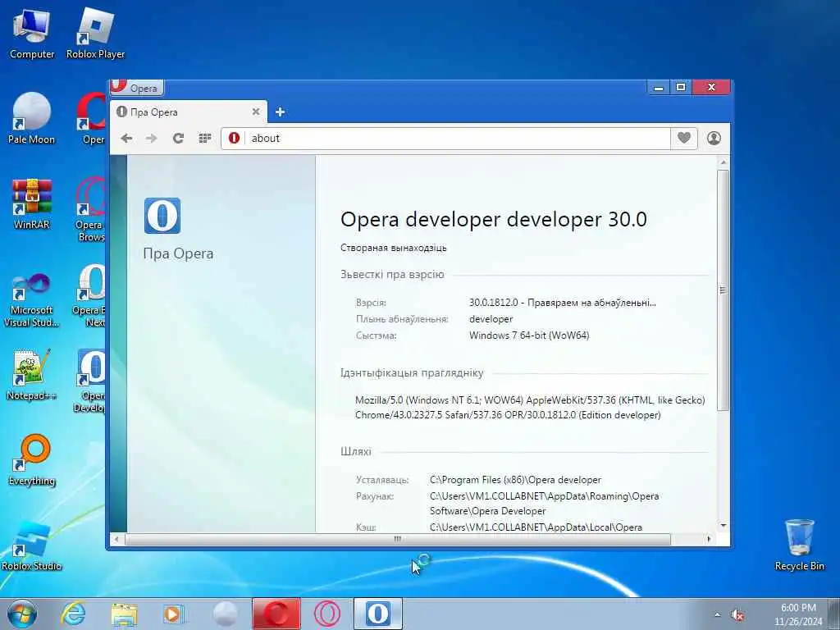Click scroll up arrow of vertical scrollbar
Screen dimensions: 840x630
click(724, 162)
